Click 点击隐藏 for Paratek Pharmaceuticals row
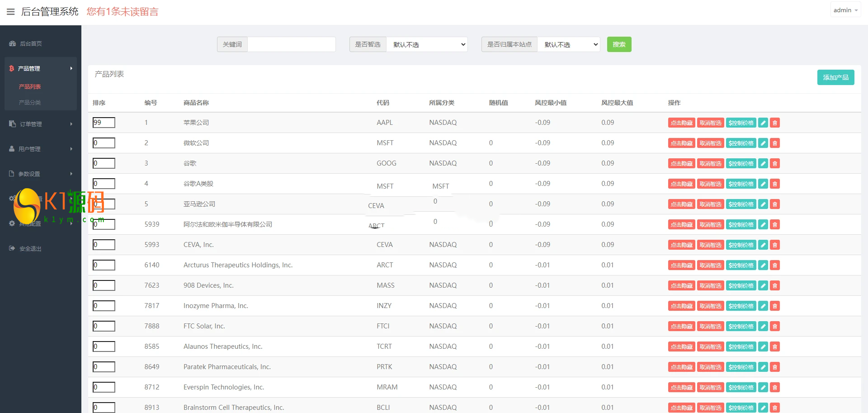The image size is (868, 413). 681,367
